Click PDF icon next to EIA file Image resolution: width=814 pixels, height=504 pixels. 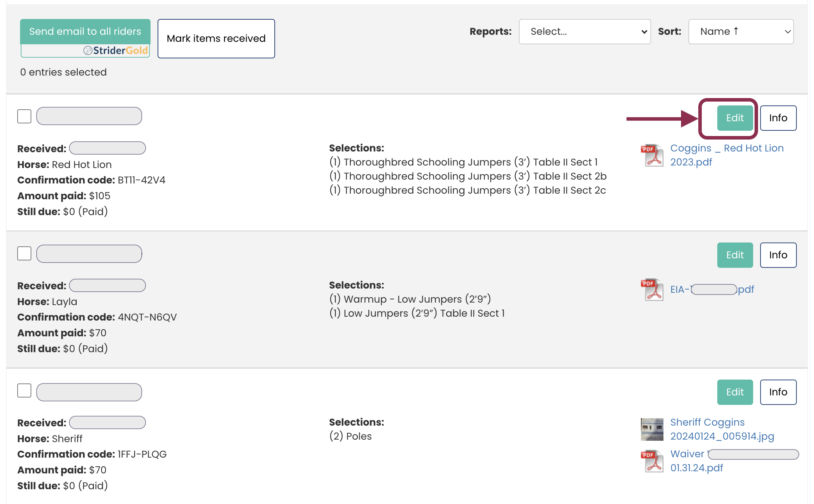pyautogui.click(x=652, y=289)
